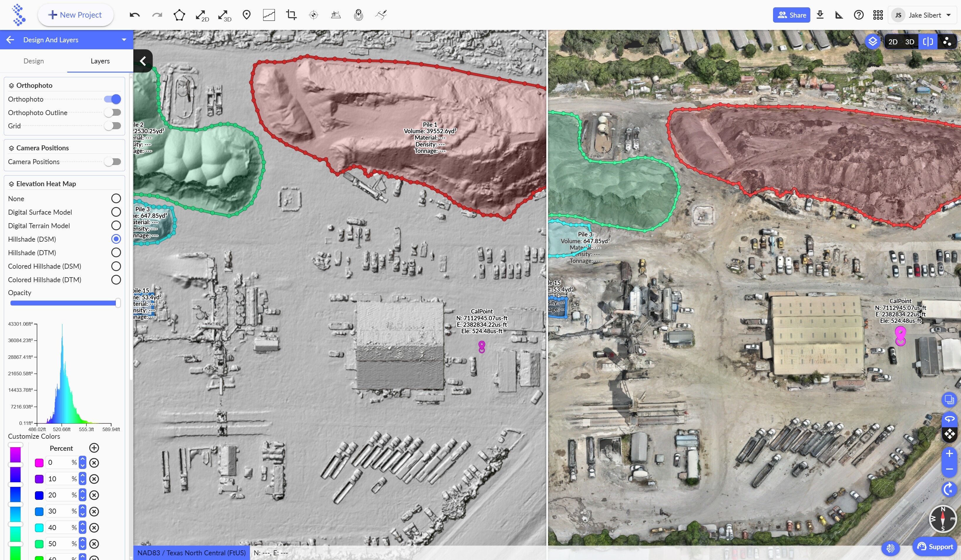Image resolution: width=961 pixels, height=560 pixels.
Task: Click the 50 percent value input field
Action: pos(62,544)
